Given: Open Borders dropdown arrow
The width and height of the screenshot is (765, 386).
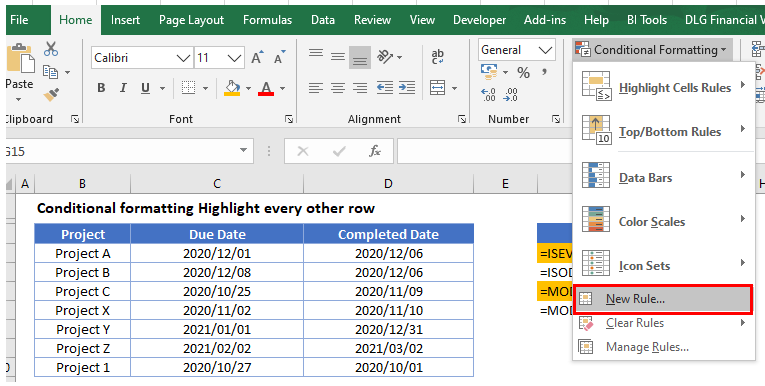Looking at the screenshot, I should click(205, 88).
